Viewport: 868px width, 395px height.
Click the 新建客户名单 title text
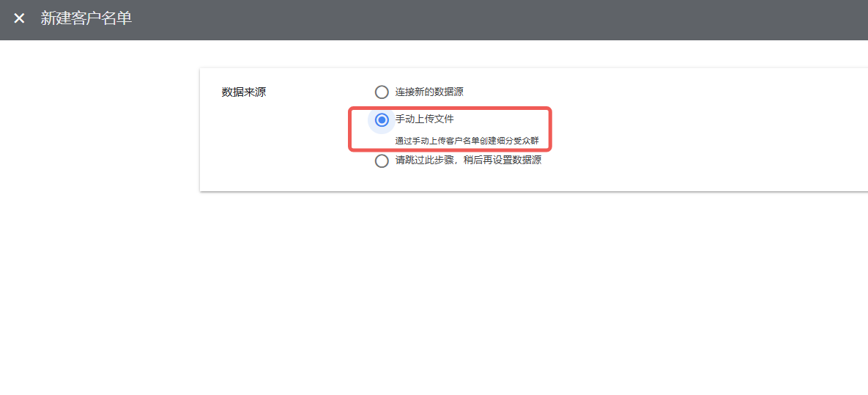coord(86,18)
